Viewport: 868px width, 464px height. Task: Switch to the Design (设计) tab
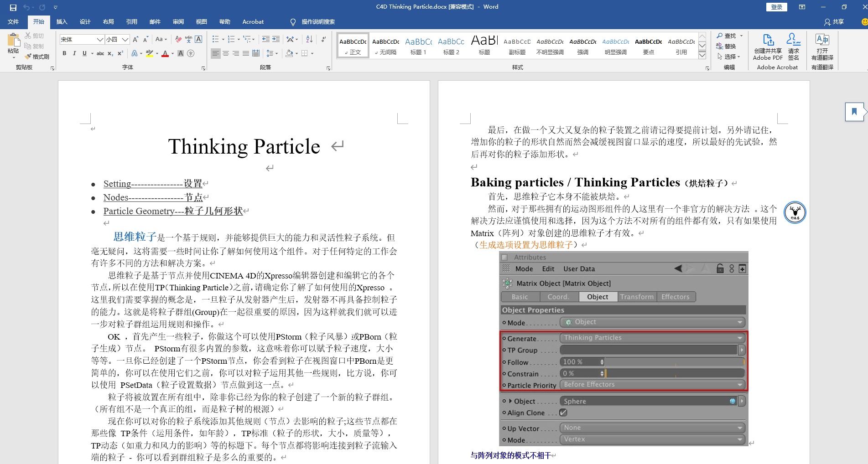point(85,21)
